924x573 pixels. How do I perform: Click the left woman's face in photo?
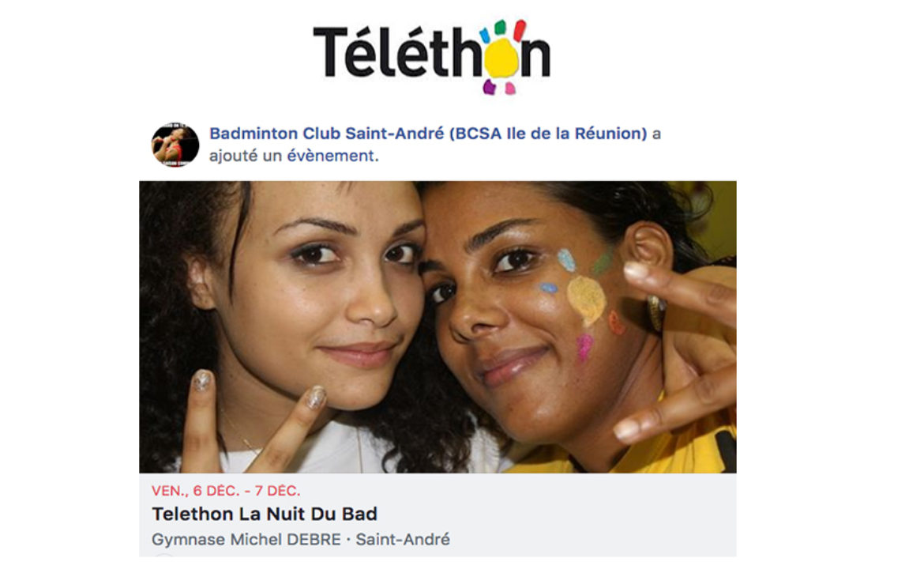[318, 295]
